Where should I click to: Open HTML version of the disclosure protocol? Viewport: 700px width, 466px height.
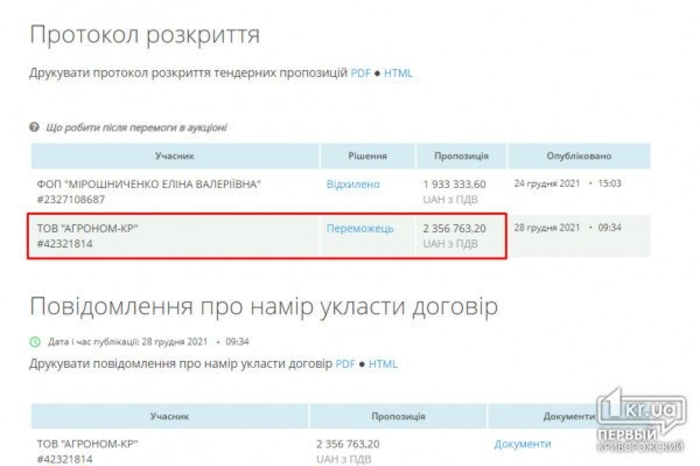(x=398, y=73)
